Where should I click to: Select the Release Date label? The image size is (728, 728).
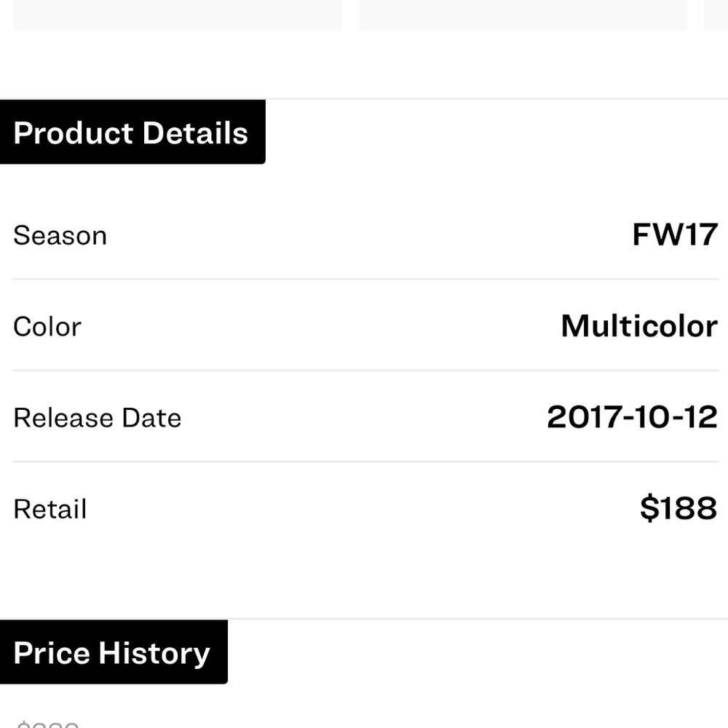pos(97,417)
